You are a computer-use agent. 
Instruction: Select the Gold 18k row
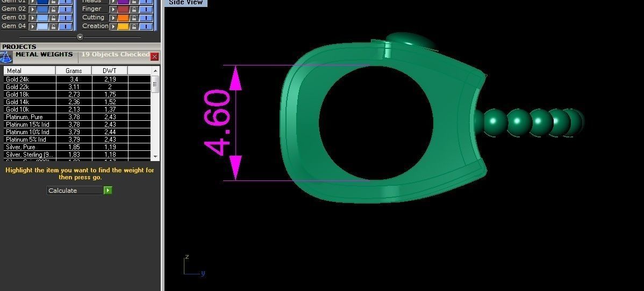click(x=77, y=94)
